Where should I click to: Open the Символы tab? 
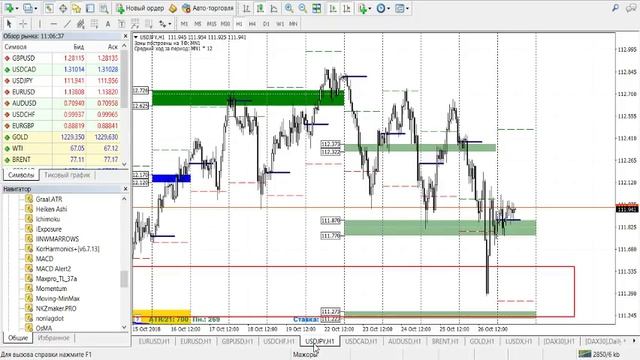tap(21, 175)
